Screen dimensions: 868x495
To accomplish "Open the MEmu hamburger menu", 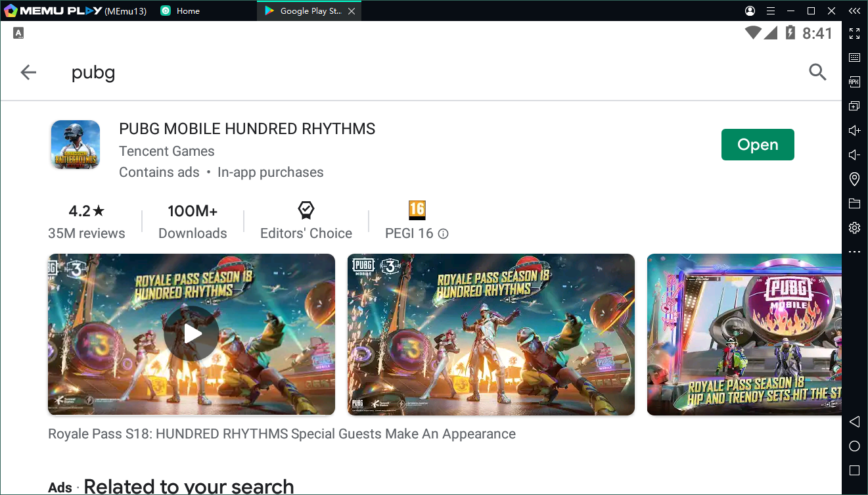I will pyautogui.click(x=771, y=11).
